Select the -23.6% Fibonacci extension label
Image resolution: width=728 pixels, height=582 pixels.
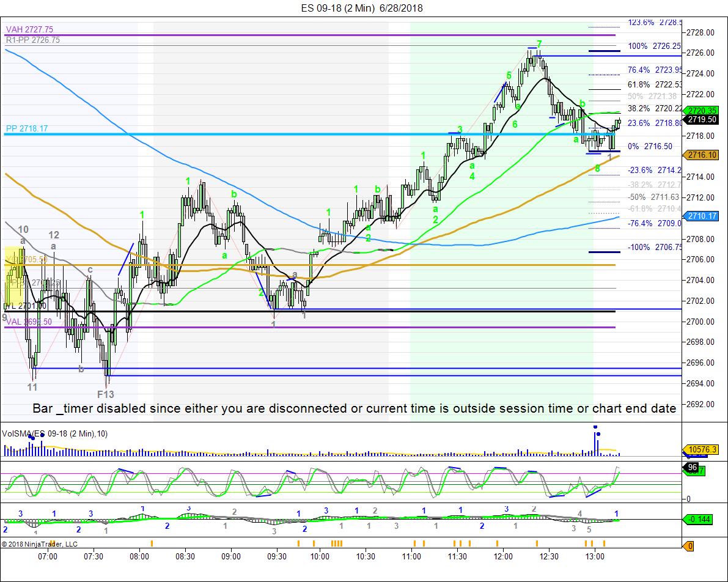tap(655, 171)
